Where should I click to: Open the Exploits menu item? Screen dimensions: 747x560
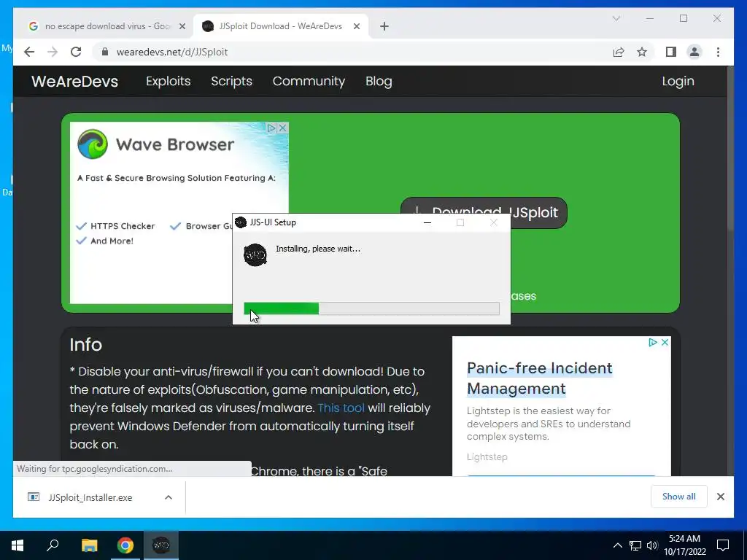169,82
